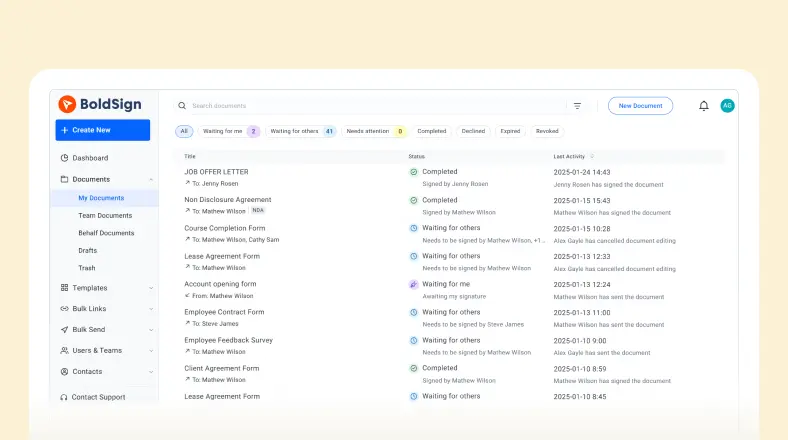Open Team Documents in sidebar
This screenshot has height=440, width=788.
click(x=105, y=215)
